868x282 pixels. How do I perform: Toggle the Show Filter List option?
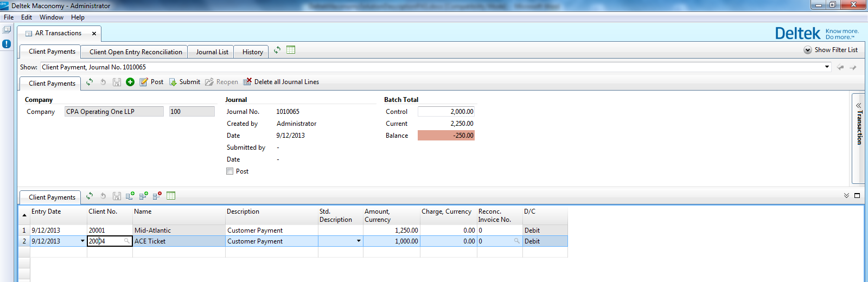click(808, 50)
